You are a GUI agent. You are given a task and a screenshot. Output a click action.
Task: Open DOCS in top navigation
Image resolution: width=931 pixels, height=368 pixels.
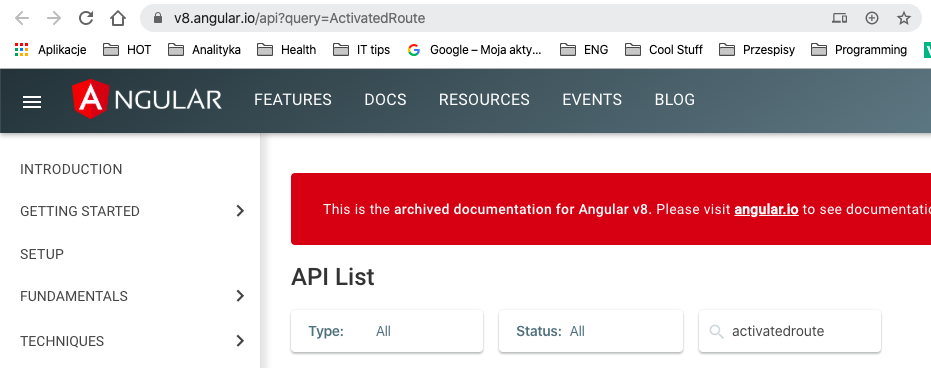(x=385, y=100)
